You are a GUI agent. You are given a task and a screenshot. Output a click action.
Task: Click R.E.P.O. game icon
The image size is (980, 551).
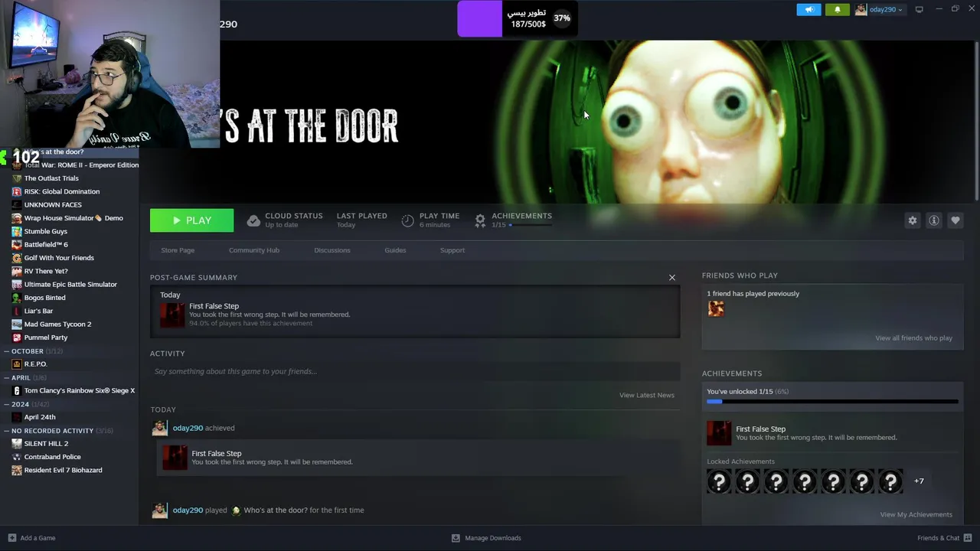click(17, 364)
